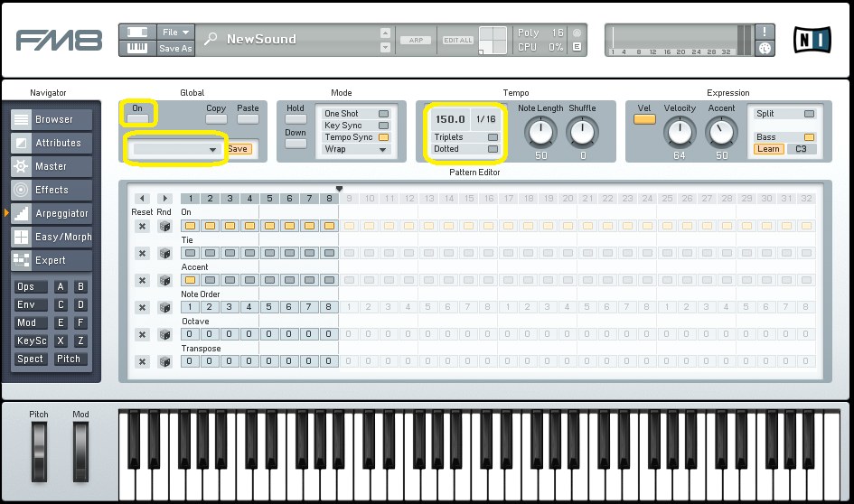Click the Learn button

coord(768,149)
